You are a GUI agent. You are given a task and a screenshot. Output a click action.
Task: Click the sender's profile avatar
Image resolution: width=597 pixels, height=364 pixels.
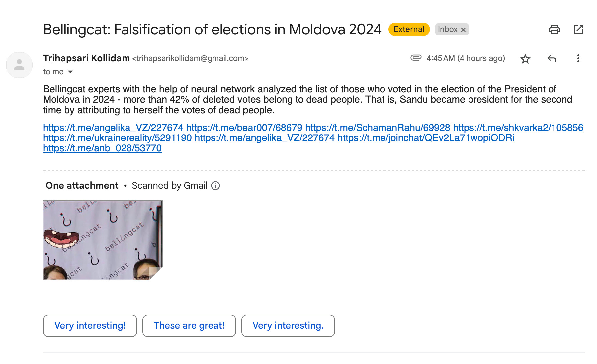click(19, 65)
